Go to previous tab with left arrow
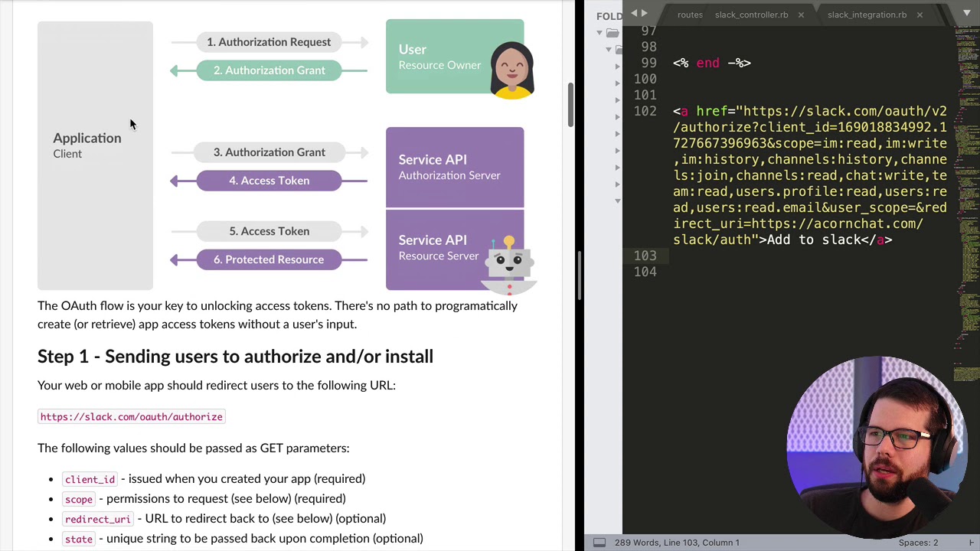The width and height of the screenshot is (980, 551). 634,14
